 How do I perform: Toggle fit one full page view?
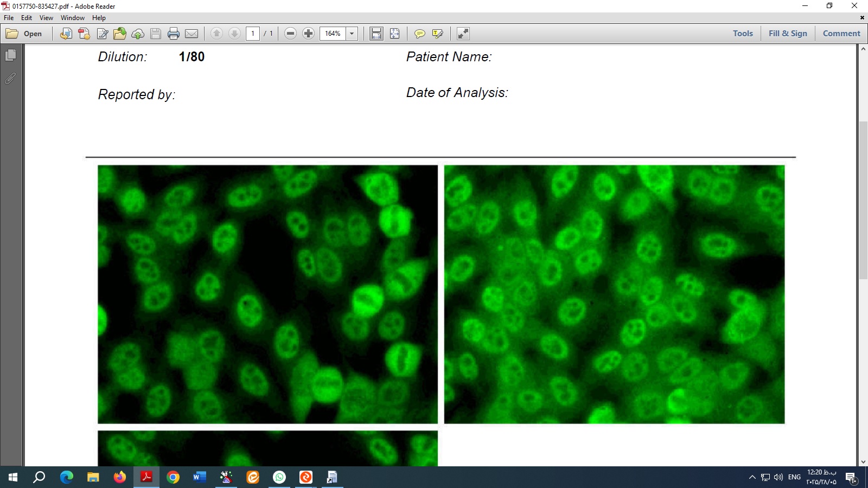394,34
